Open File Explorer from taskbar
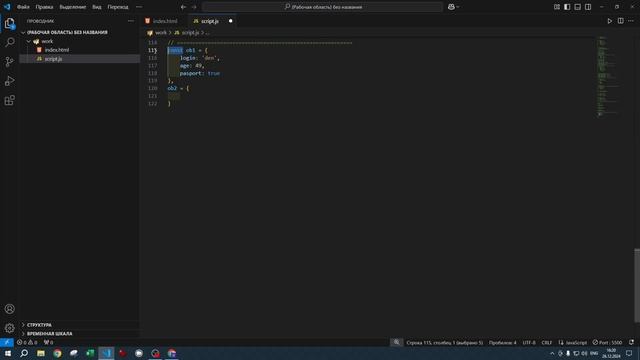Image resolution: width=640 pixels, height=360 pixels. click(41, 353)
